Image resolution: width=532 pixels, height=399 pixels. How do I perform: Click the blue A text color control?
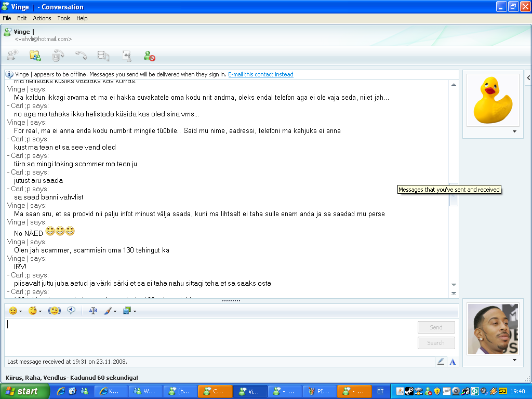452,362
